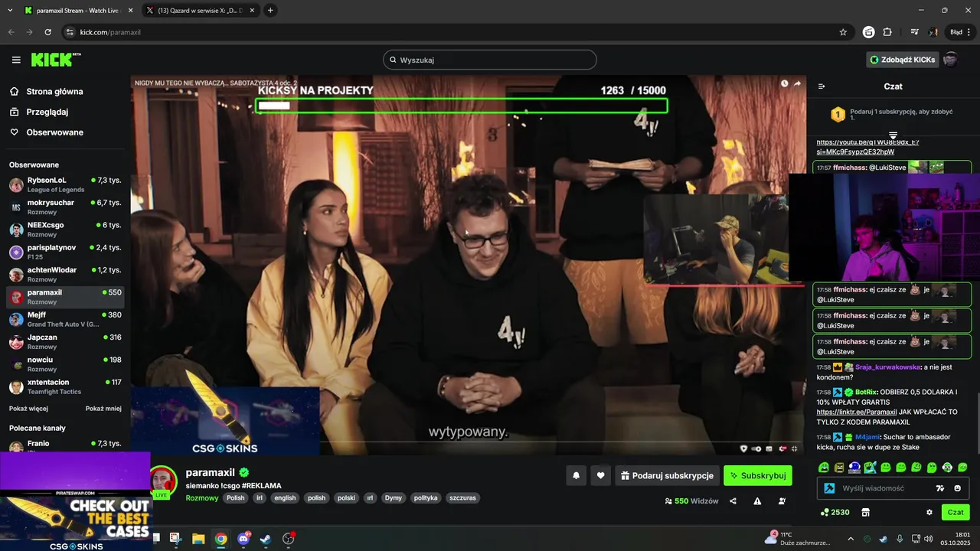Go to Kick logo home
980x551 pixels.
point(55,60)
